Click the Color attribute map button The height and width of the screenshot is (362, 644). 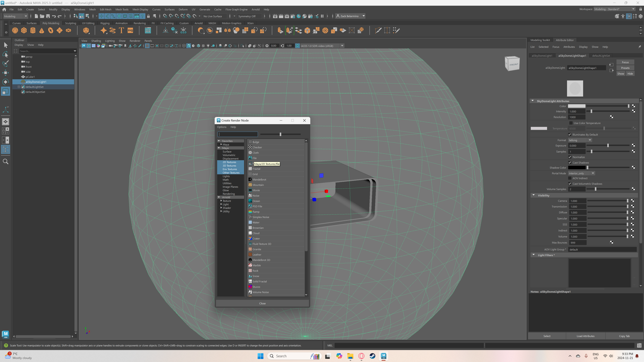point(633,106)
